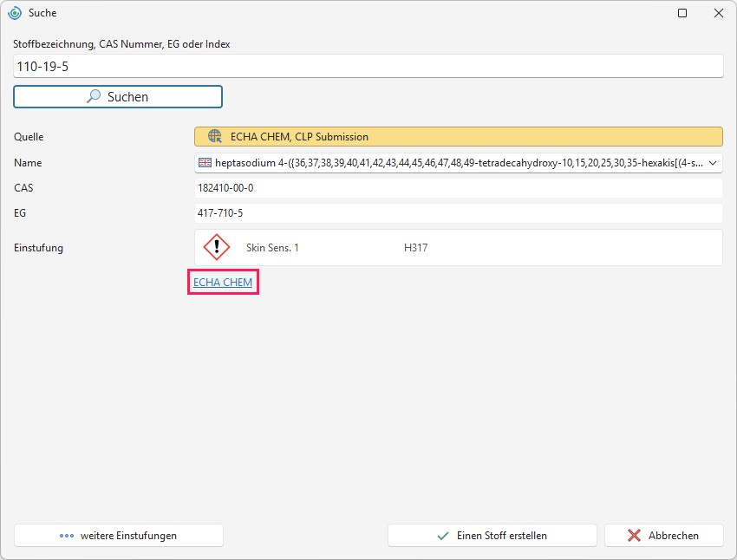737x560 pixels.
Task: Click Einen Stoff erstellen button
Action: coord(492,536)
